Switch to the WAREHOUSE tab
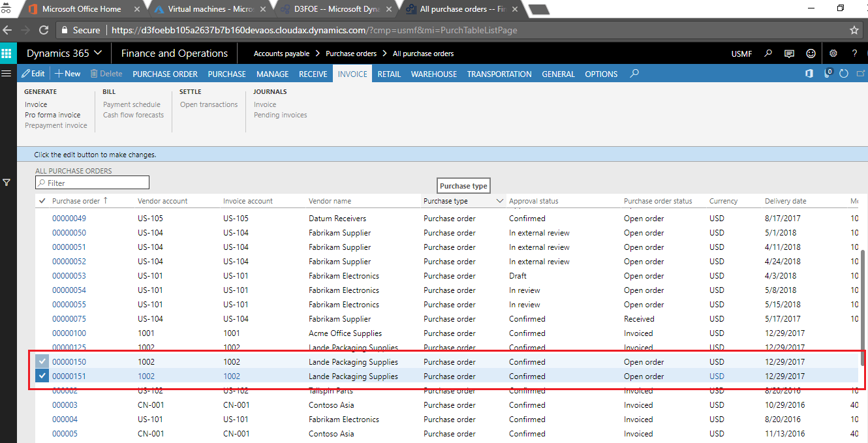The image size is (868, 443). click(x=433, y=74)
